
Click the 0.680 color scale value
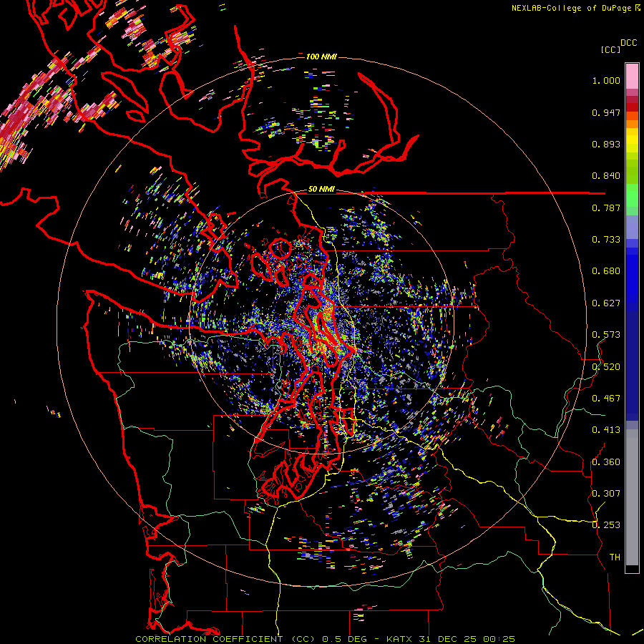click(606, 271)
